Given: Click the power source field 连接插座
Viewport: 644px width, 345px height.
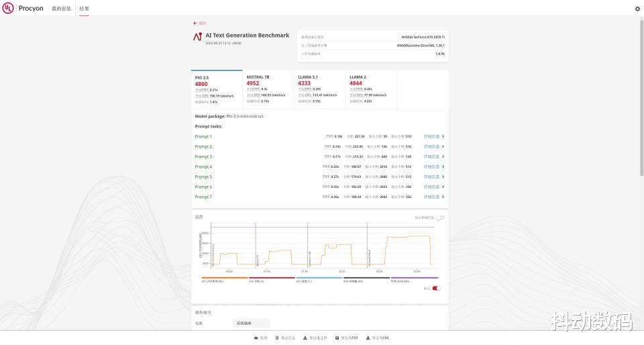Looking at the screenshot, I should tap(251, 324).
